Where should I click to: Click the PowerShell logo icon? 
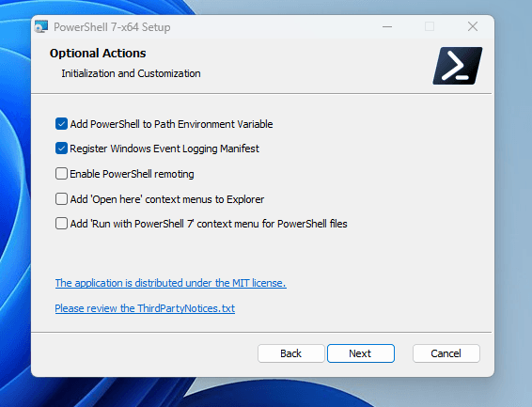pyautogui.click(x=458, y=66)
